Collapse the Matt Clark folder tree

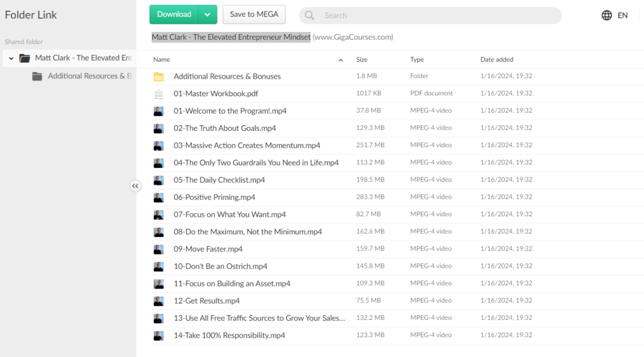pos(11,58)
